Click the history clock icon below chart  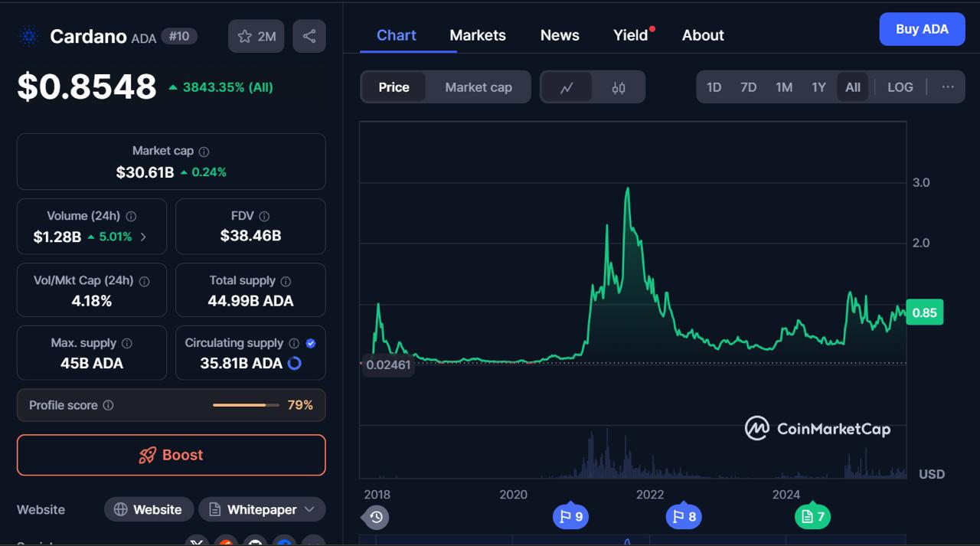point(376,517)
